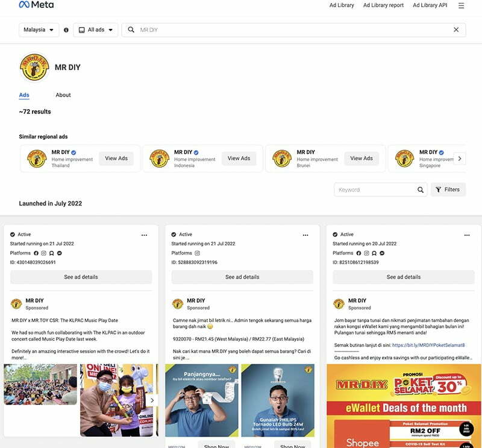Open the Panjangnya electric bill ad image
The width and height of the screenshot is (482, 448).
tap(202, 400)
